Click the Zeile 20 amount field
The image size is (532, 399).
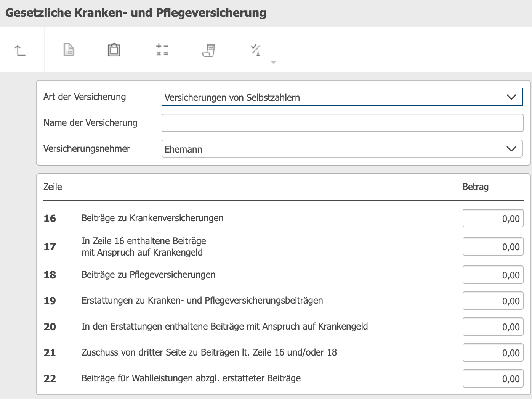tap(493, 327)
